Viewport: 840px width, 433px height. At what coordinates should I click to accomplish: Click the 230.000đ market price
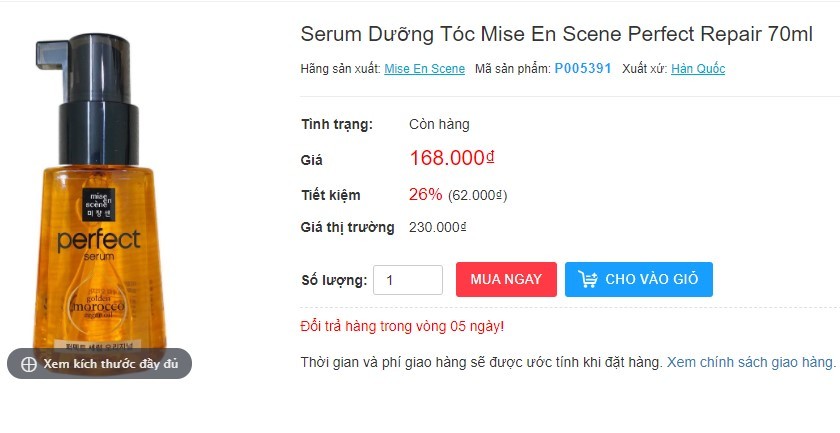click(437, 227)
